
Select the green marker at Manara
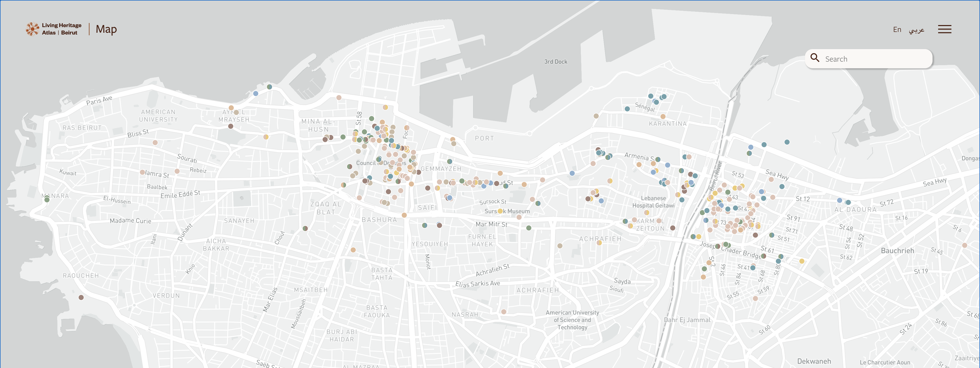47,200
